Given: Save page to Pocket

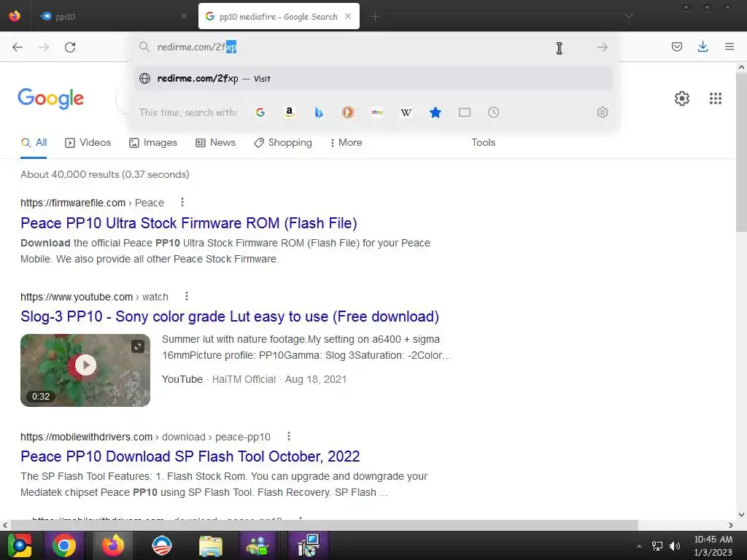Looking at the screenshot, I should (x=676, y=47).
